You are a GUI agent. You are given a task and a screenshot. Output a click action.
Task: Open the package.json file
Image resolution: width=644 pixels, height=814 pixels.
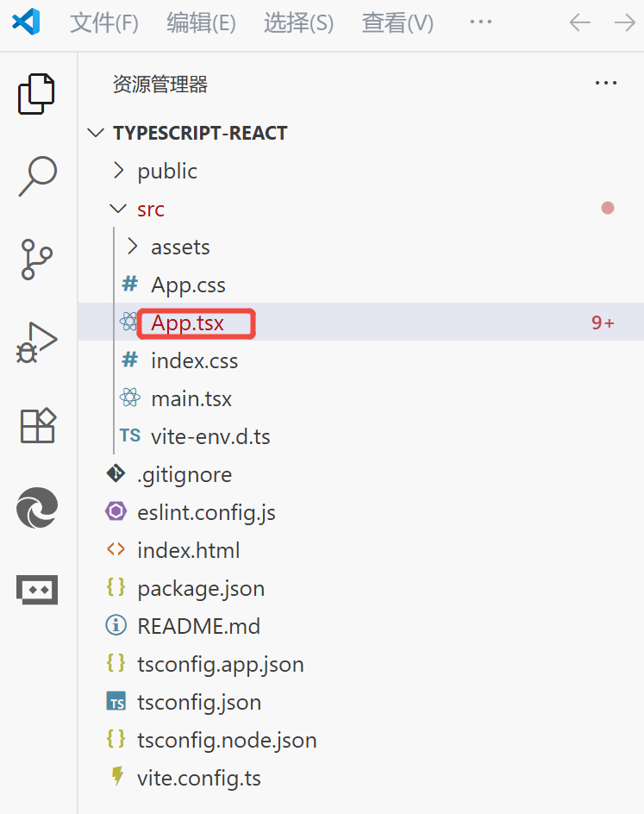(x=201, y=588)
